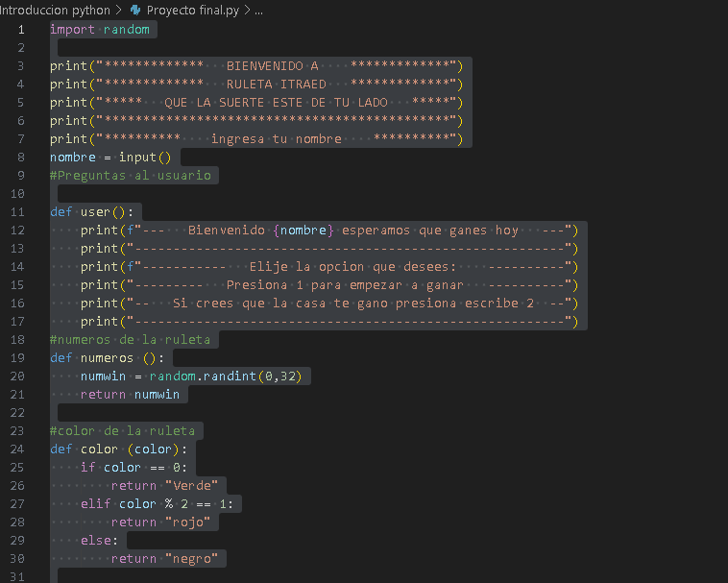
Task: Click line number 11 in gutter
Action: click(x=17, y=212)
